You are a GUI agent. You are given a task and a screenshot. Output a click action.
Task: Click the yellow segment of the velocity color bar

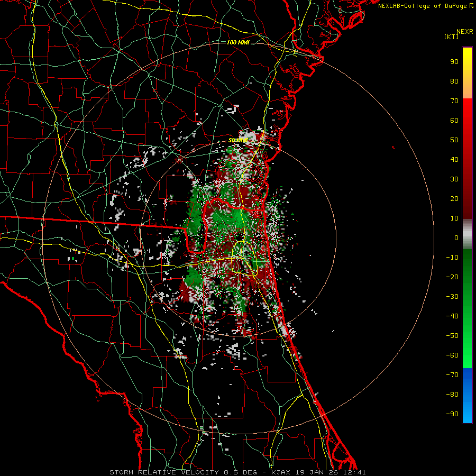tap(467, 73)
